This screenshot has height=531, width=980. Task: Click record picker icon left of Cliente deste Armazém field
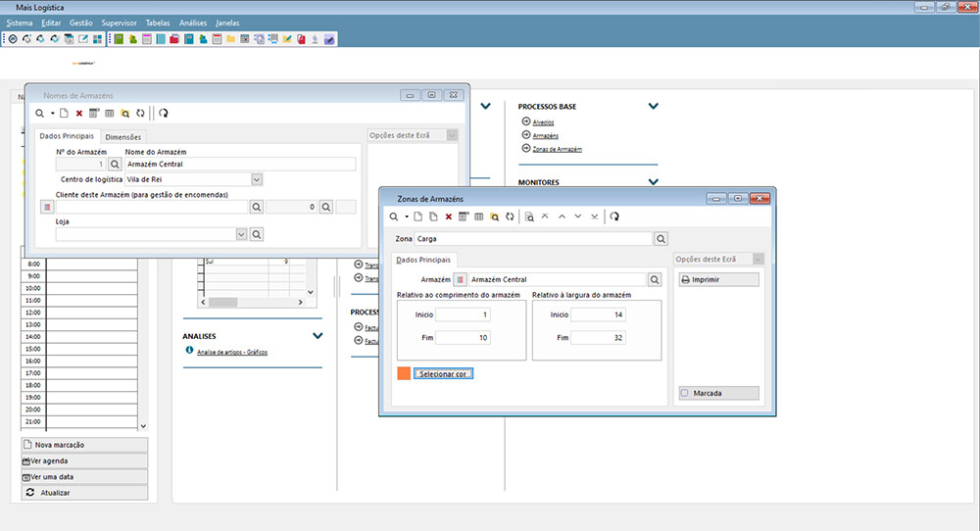(47, 207)
